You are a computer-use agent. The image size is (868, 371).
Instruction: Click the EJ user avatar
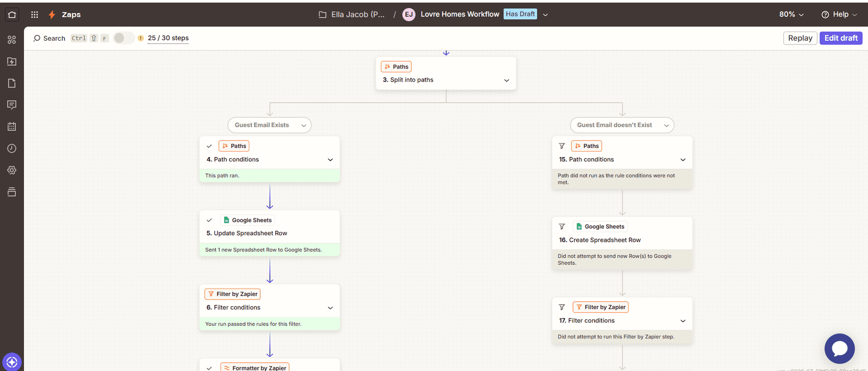(409, 15)
